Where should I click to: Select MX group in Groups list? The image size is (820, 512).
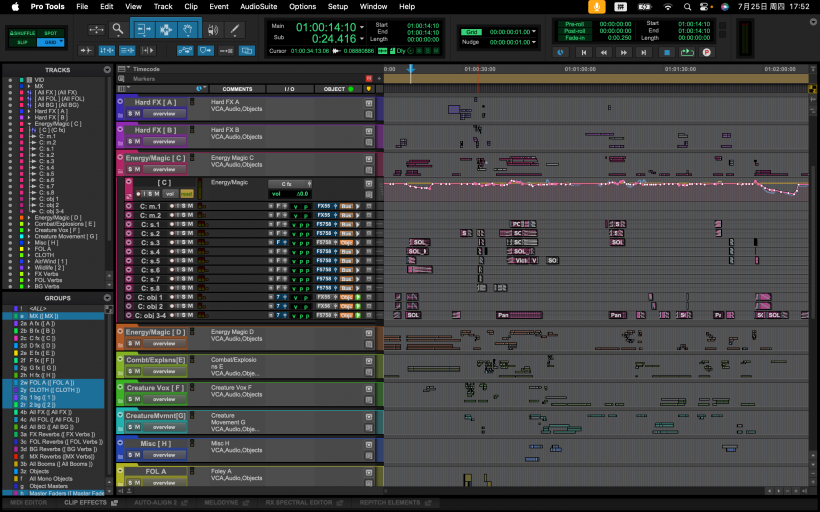pos(53,316)
